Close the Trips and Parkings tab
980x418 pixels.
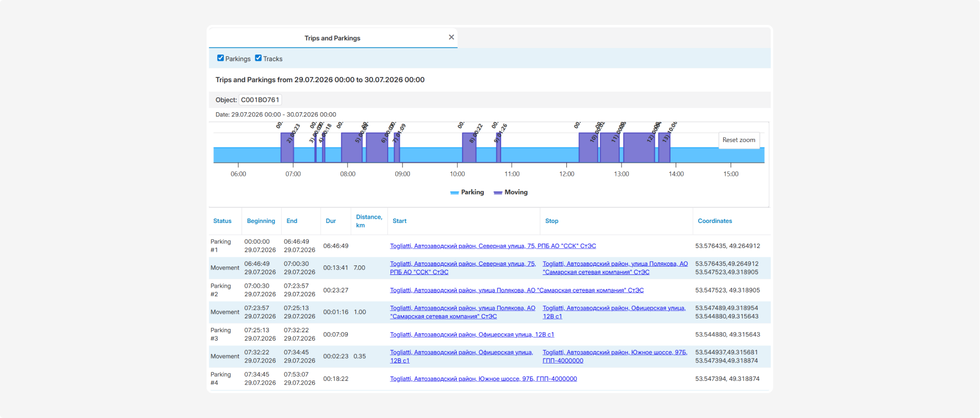[451, 37]
